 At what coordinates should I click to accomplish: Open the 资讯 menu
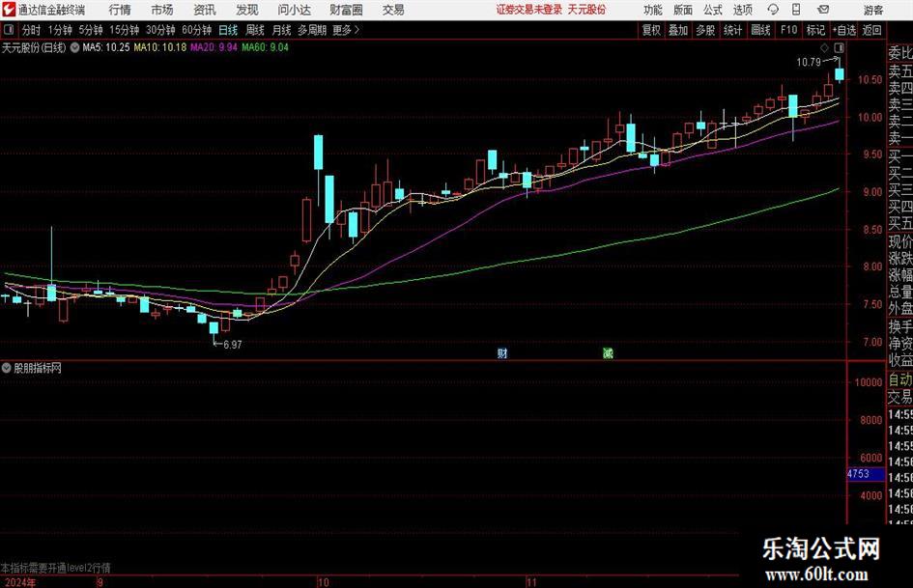[205, 10]
